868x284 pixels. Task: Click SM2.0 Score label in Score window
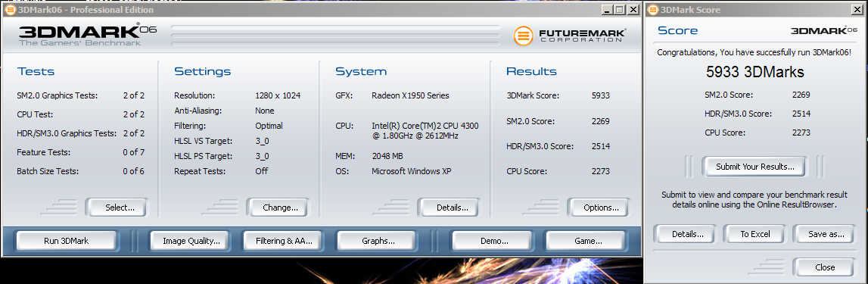tap(729, 95)
